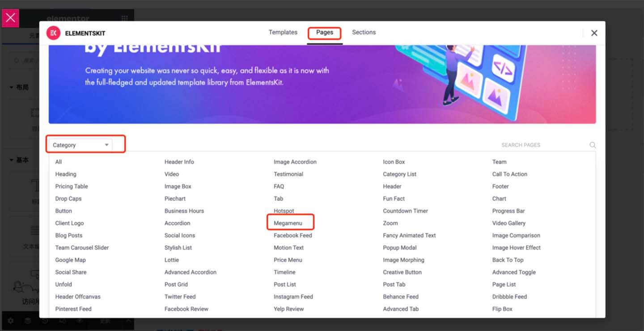This screenshot has height=331, width=644.
Task: Select the Footer category
Action: point(501,186)
